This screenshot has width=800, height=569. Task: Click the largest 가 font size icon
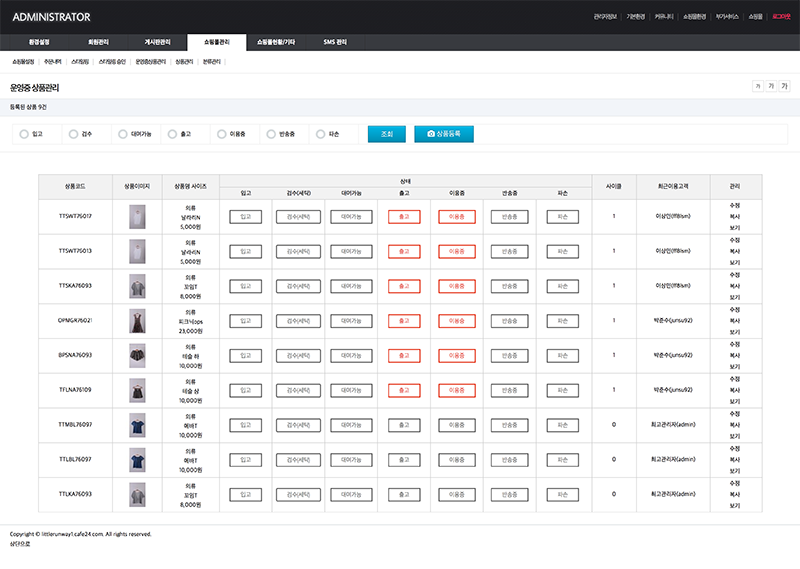point(785,87)
